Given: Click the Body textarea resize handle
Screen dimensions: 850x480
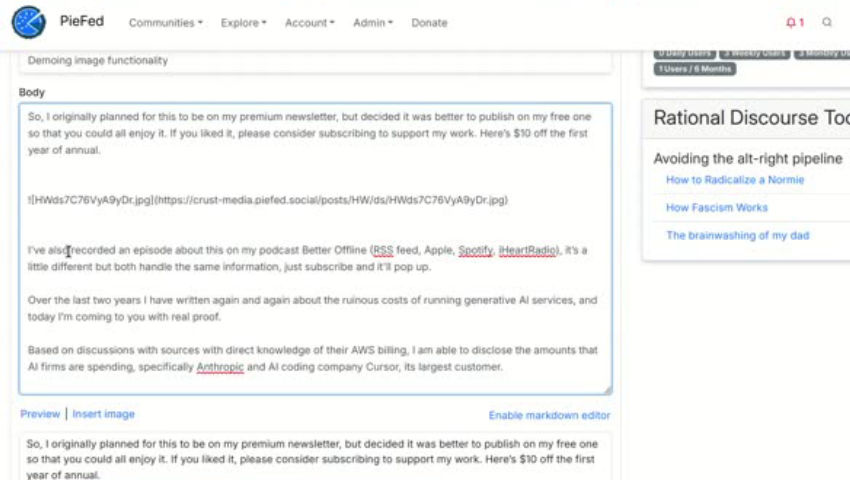Looking at the screenshot, I should 606,389.
